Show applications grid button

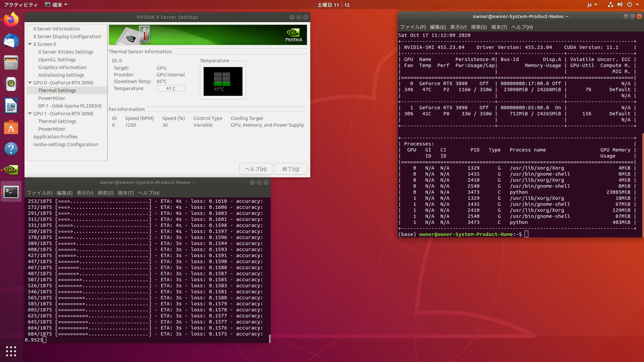[x=11, y=351]
